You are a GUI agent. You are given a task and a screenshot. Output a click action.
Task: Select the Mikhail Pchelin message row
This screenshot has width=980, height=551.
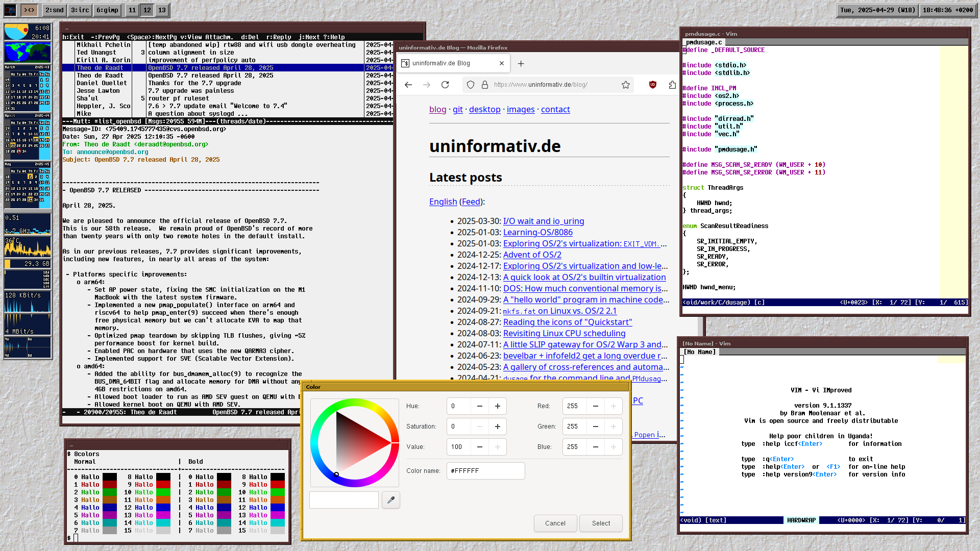[x=227, y=45]
